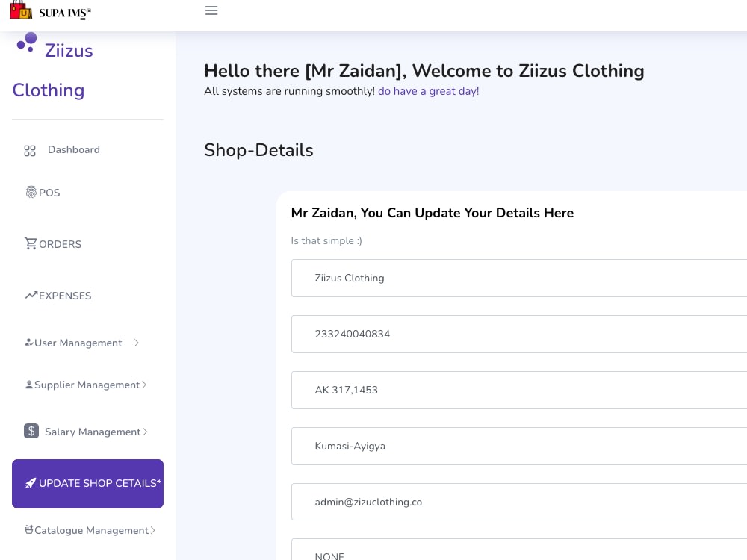Click the rocket icon in Update Shop Details
Image resolution: width=747 pixels, height=560 pixels.
(31, 483)
